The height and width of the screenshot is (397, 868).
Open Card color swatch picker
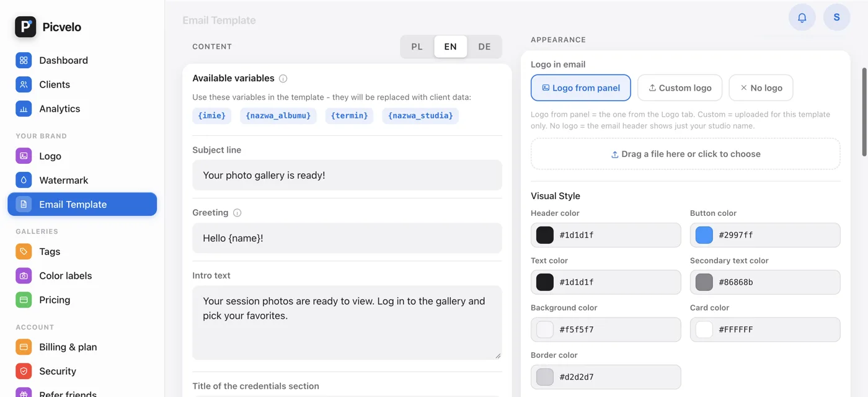704,329
